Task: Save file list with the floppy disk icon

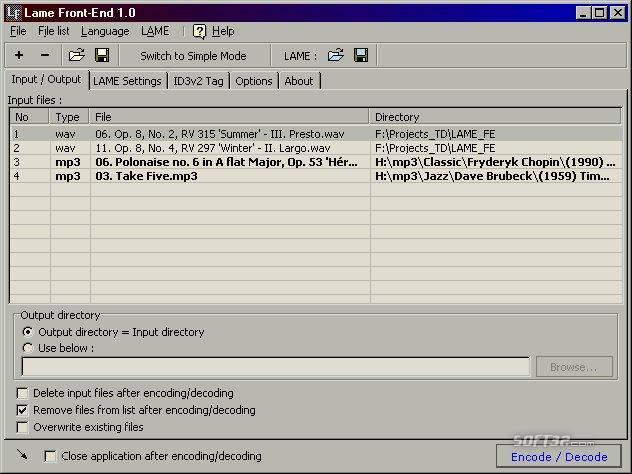Action: click(x=102, y=55)
